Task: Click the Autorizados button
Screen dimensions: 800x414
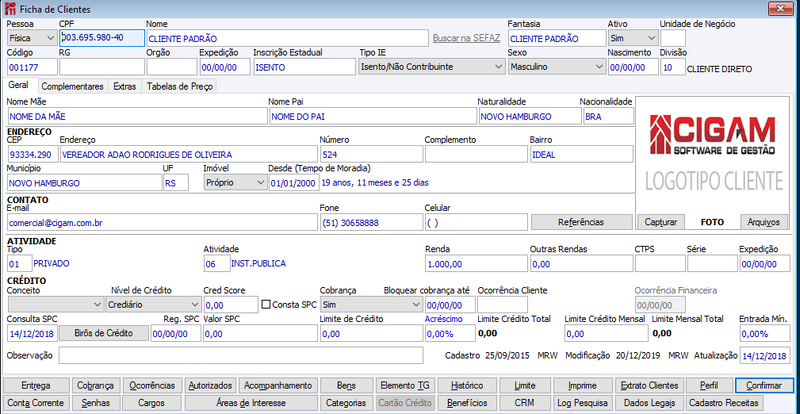Action: [x=210, y=385]
